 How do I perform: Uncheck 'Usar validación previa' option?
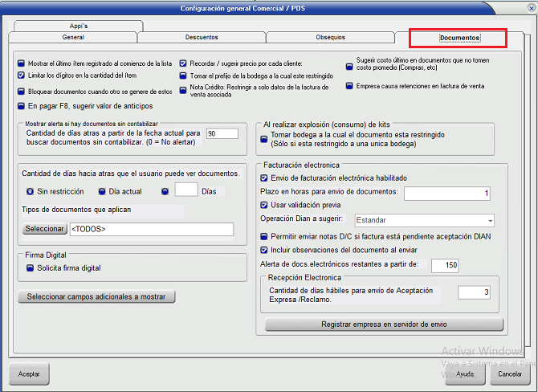[265, 206]
